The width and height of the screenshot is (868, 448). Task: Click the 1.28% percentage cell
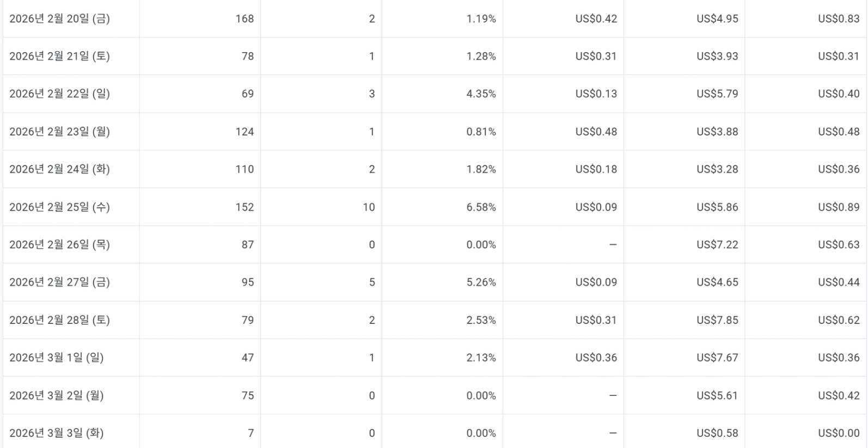pyautogui.click(x=481, y=56)
